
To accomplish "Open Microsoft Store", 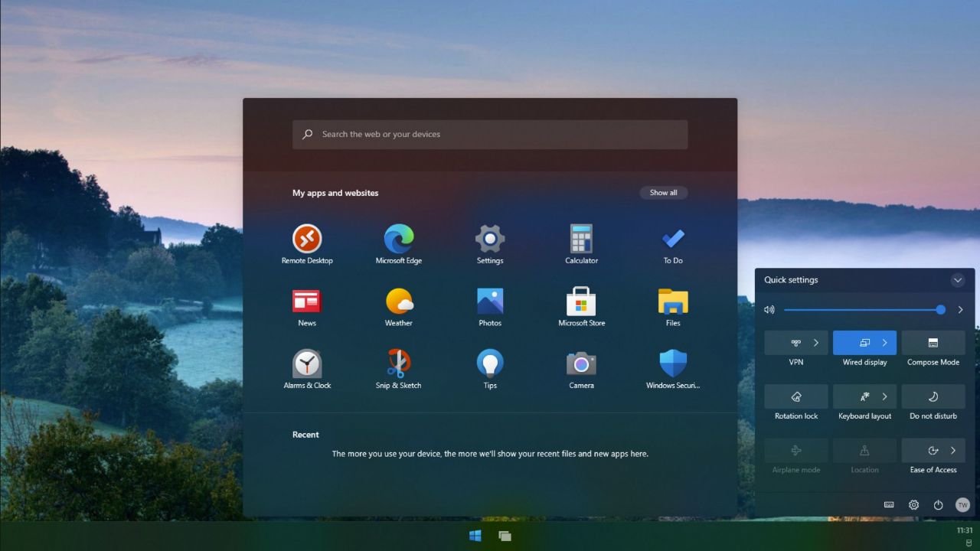I will [581, 307].
